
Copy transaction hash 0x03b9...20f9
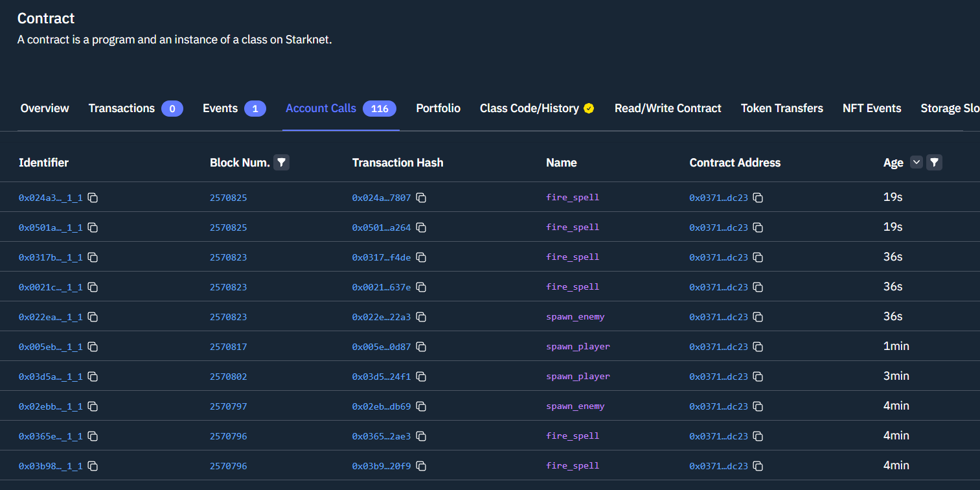[421, 466]
